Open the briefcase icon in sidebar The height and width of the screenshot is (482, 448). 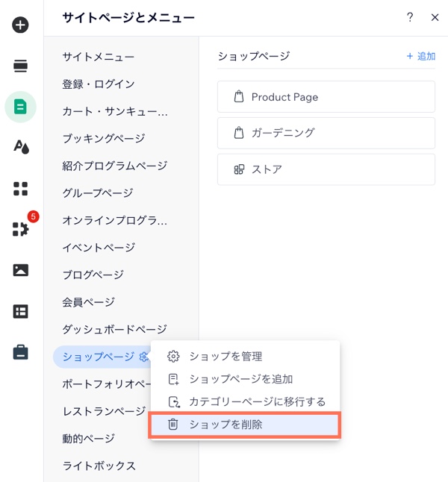point(20,352)
